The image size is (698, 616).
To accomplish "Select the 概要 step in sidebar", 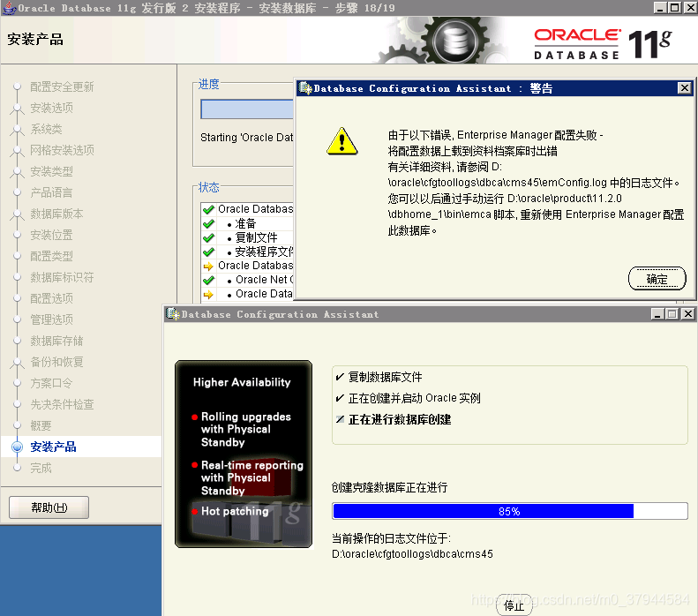I will point(41,425).
